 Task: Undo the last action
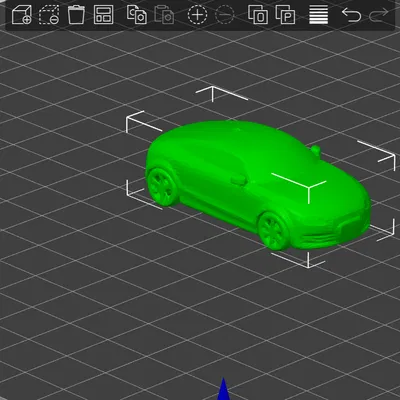351,15
